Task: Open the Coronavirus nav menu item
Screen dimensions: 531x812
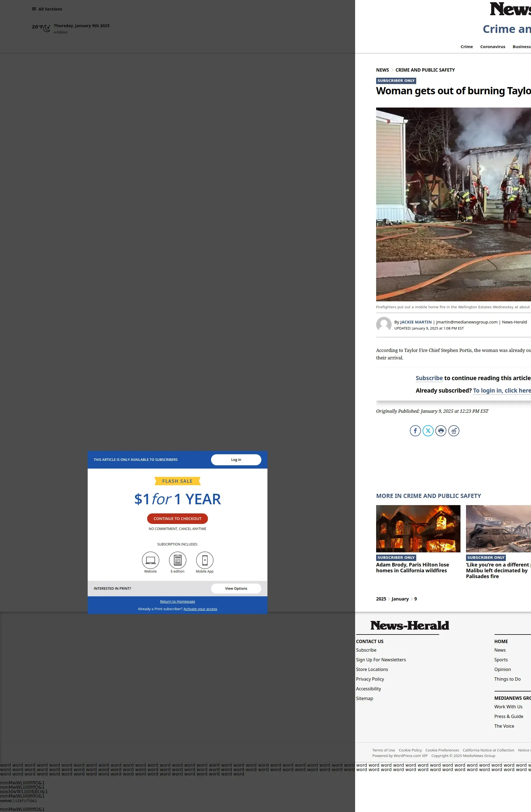Action: [493, 47]
